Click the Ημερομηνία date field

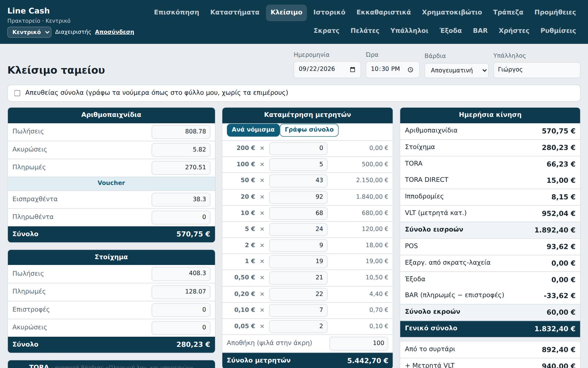[x=327, y=70]
